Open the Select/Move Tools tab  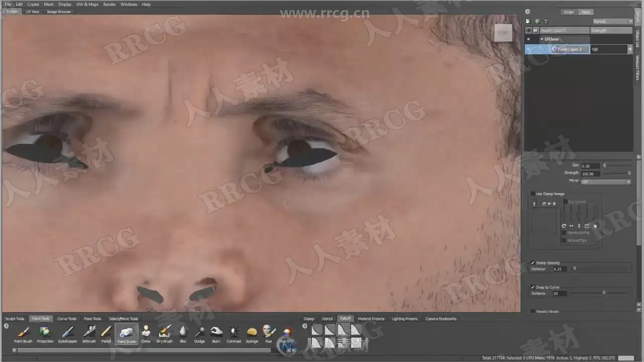pos(123,319)
